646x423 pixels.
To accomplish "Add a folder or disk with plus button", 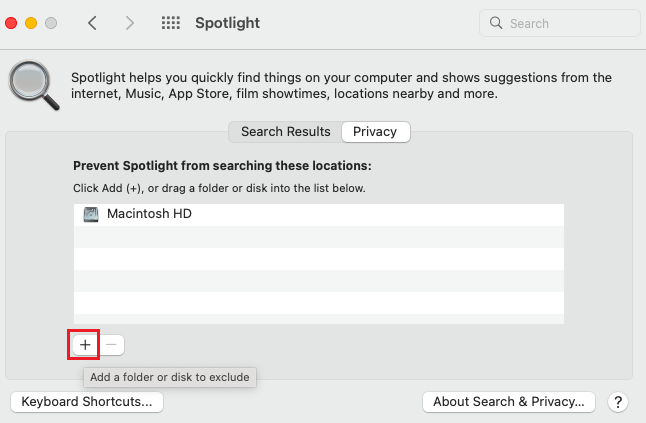I will coord(85,344).
